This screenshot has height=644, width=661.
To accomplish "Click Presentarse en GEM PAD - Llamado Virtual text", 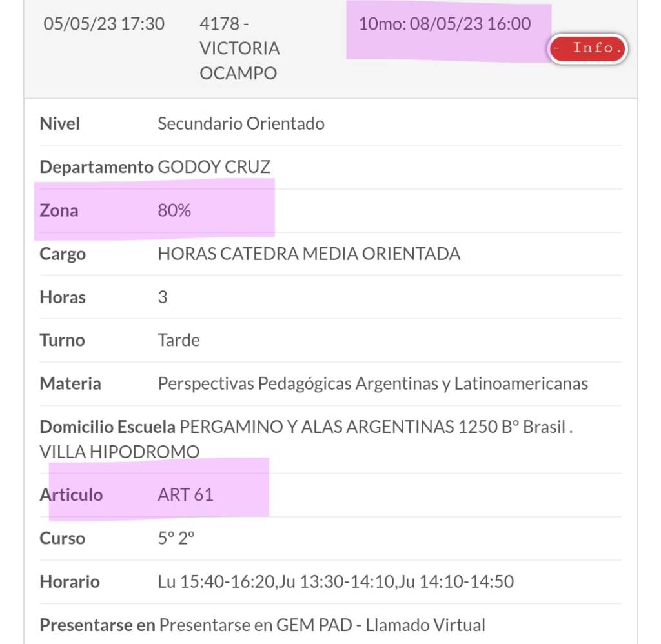I will [x=322, y=625].
